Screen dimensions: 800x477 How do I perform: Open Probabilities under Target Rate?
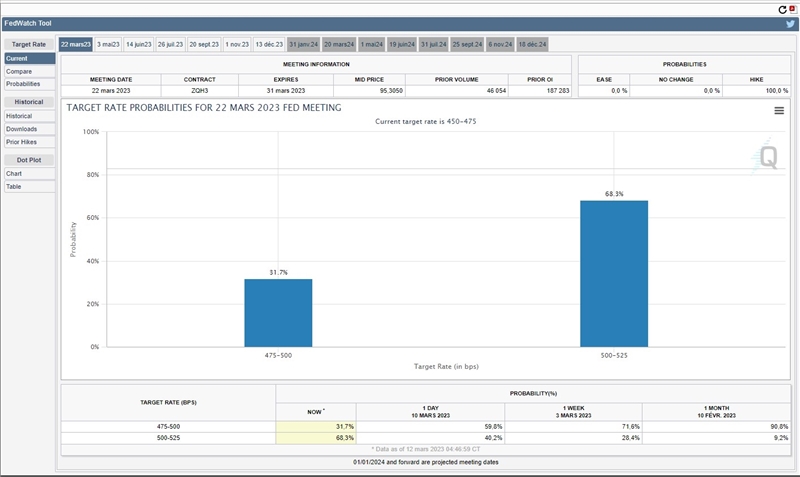(23, 84)
